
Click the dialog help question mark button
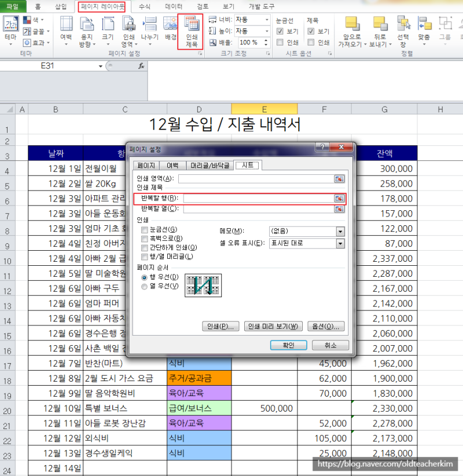pyautogui.click(x=322, y=147)
